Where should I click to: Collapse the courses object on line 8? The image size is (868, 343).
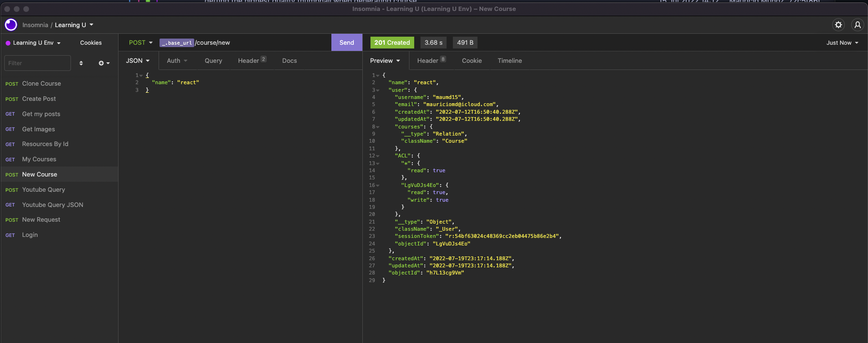click(x=378, y=127)
